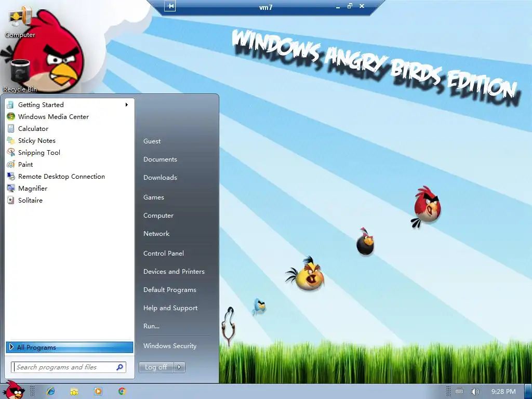
Task: Expand Getting Started submenu arrow
Action: [127, 104]
